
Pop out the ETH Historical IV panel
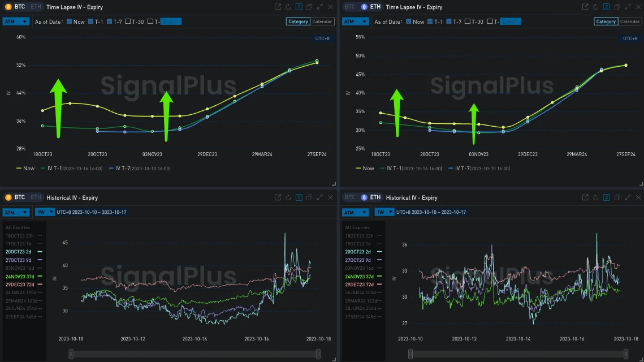point(585,197)
